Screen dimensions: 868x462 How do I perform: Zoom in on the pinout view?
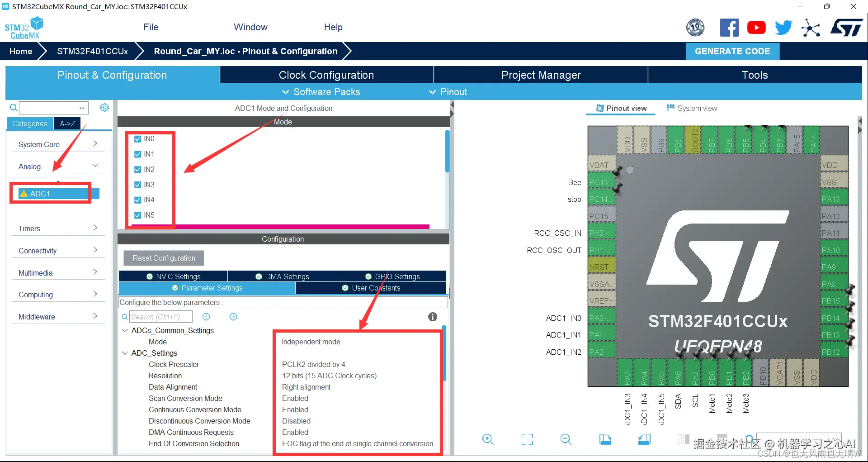tap(488, 439)
